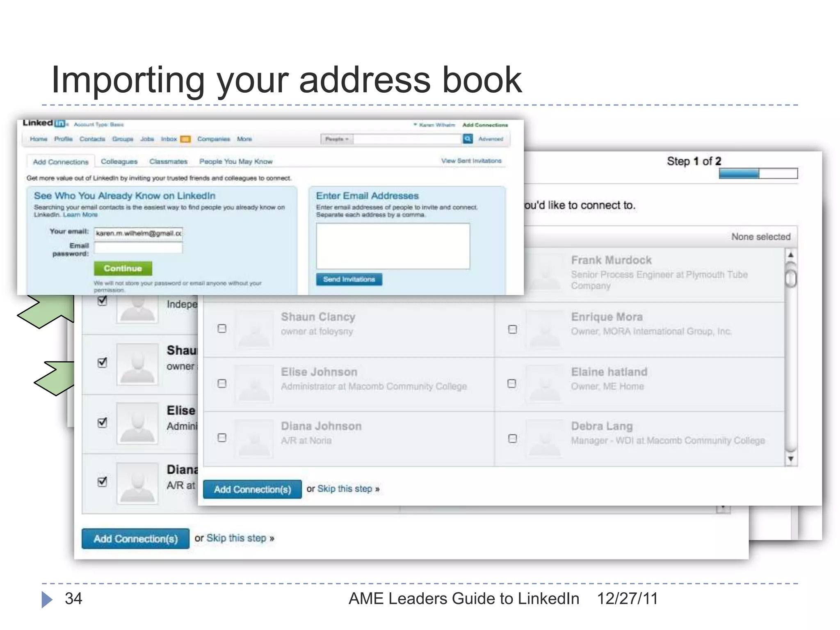Uncheck the Shaun row in back window
Screen dimensions: 840x630
pyautogui.click(x=103, y=363)
